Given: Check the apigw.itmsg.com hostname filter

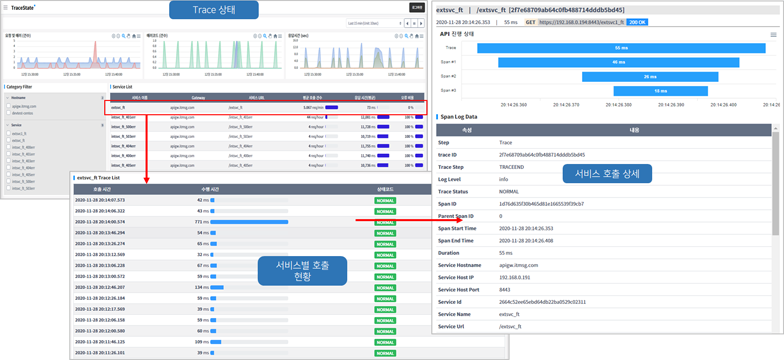Looking at the screenshot, I should tap(8, 106).
